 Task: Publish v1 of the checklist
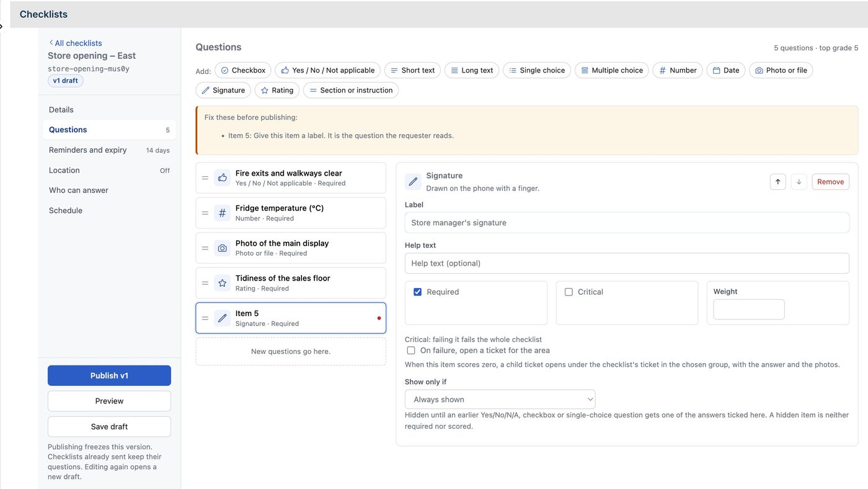109,375
